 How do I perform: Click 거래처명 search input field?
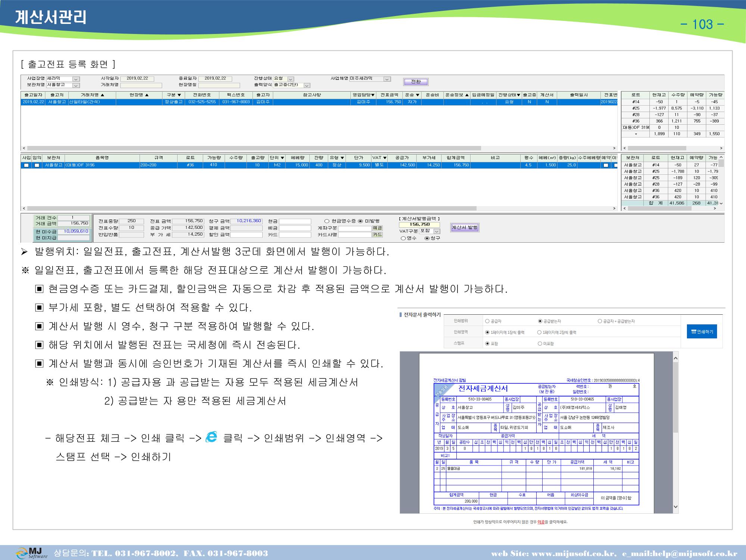pyautogui.click(x=141, y=85)
